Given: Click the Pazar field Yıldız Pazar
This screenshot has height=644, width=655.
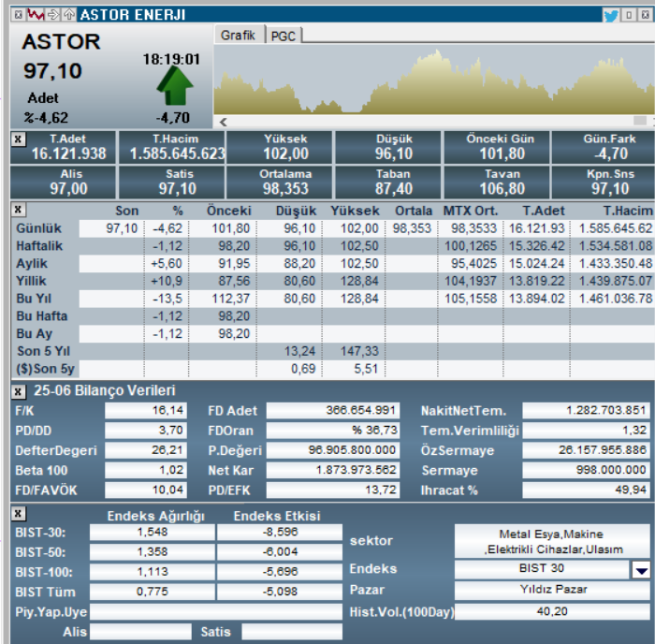Looking at the screenshot, I should [x=552, y=590].
